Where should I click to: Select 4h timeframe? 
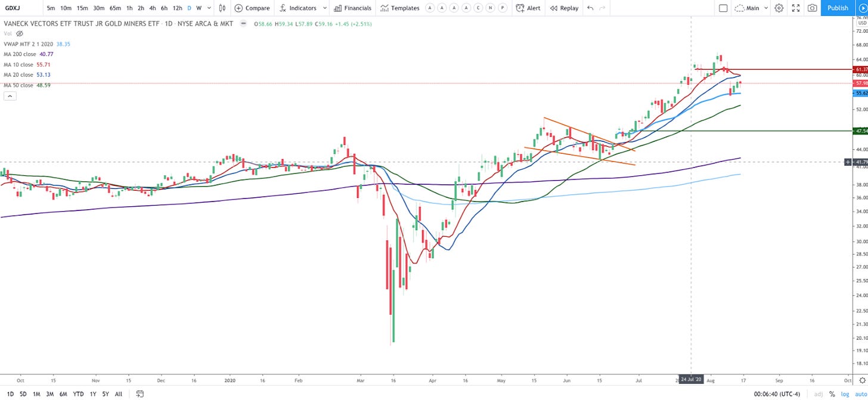click(153, 8)
